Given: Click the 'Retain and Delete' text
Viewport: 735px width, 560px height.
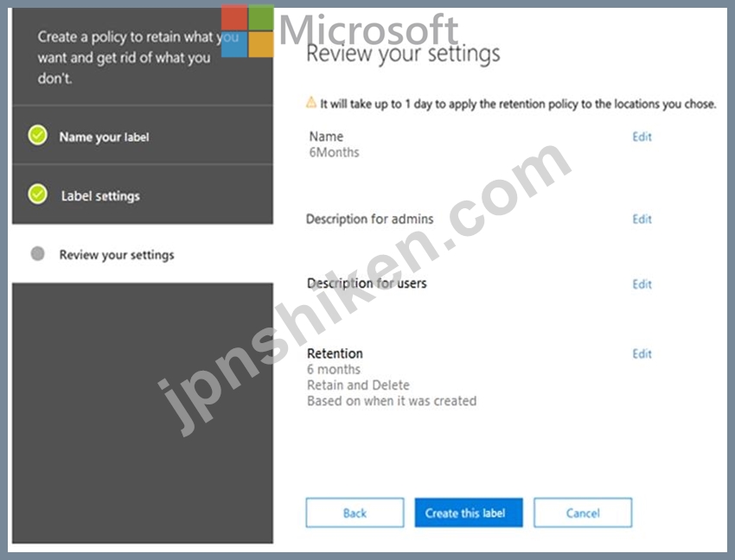Looking at the screenshot, I should [358, 385].
